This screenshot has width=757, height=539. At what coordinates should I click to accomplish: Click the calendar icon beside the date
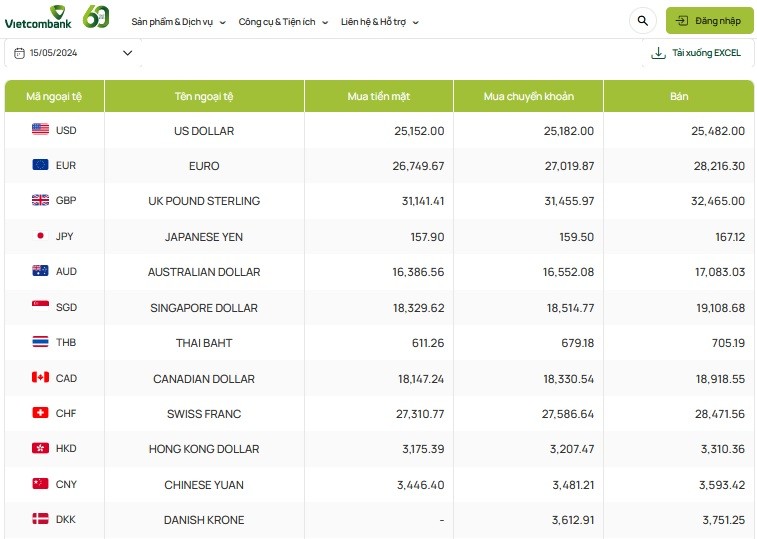[20, 53]
